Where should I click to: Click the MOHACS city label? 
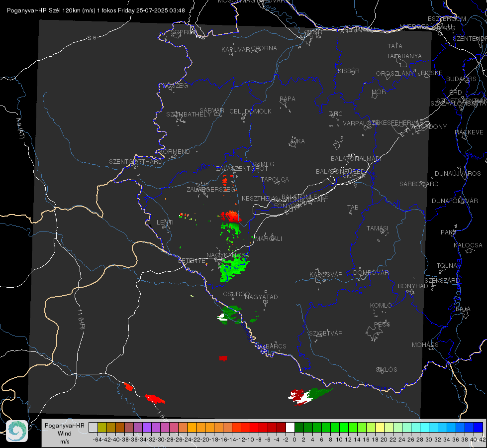point(425,345)
